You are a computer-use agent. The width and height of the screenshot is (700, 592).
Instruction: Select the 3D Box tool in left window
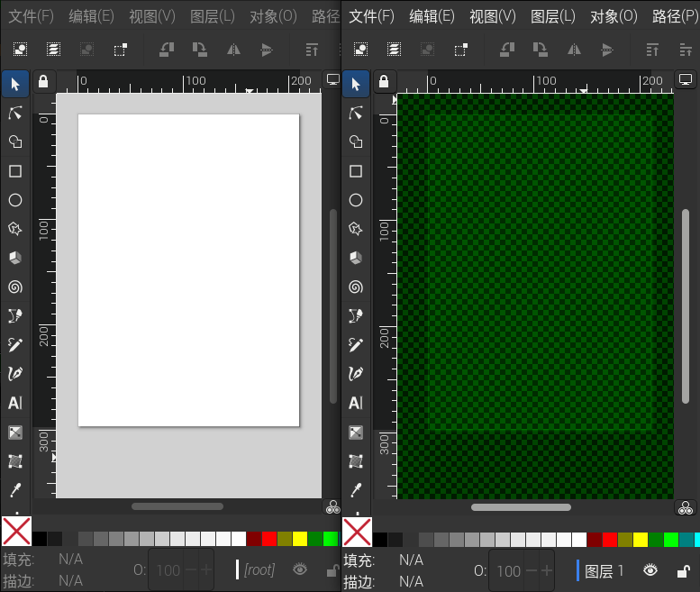pyautogui.click(x=15, y=258)
